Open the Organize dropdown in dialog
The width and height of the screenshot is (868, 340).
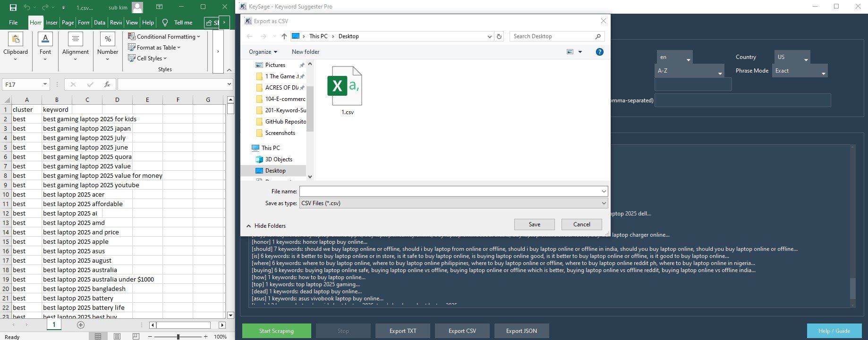(263, 52)
